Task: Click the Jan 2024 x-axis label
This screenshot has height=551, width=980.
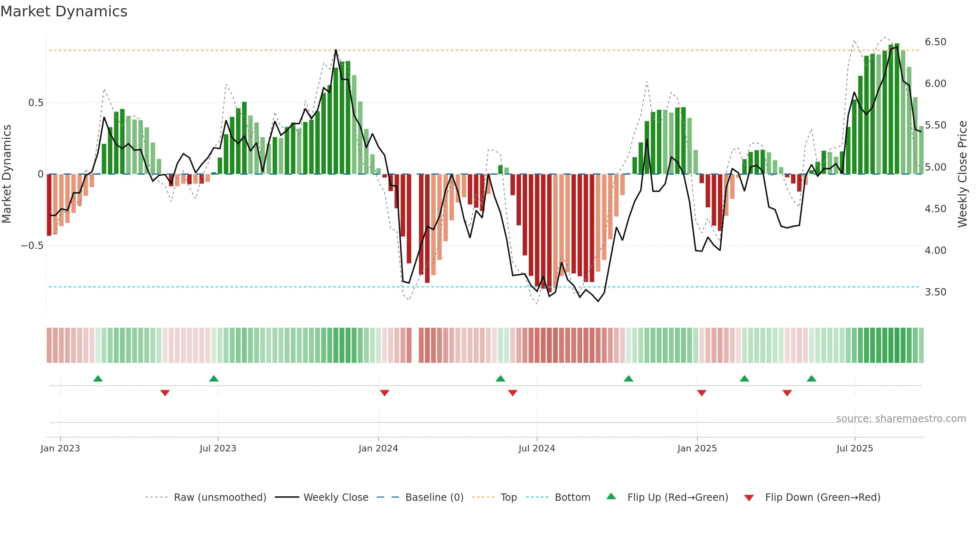Action: (379, 448)
